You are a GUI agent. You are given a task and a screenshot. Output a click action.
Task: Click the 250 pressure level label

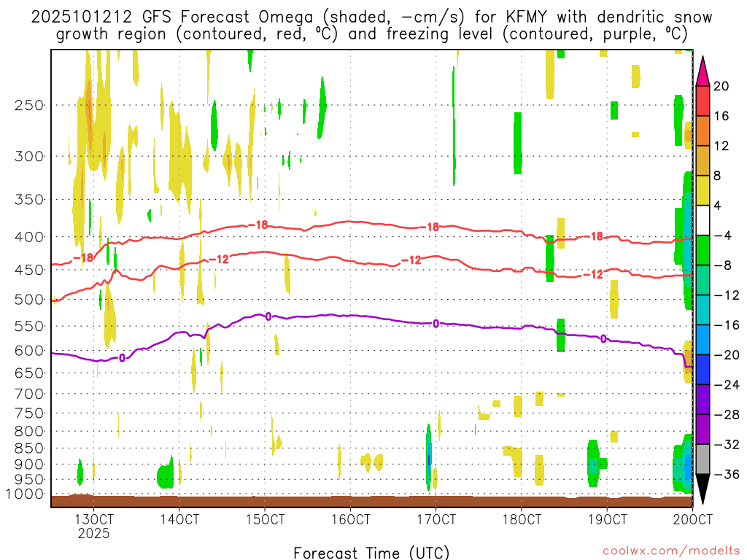[29, 105]
